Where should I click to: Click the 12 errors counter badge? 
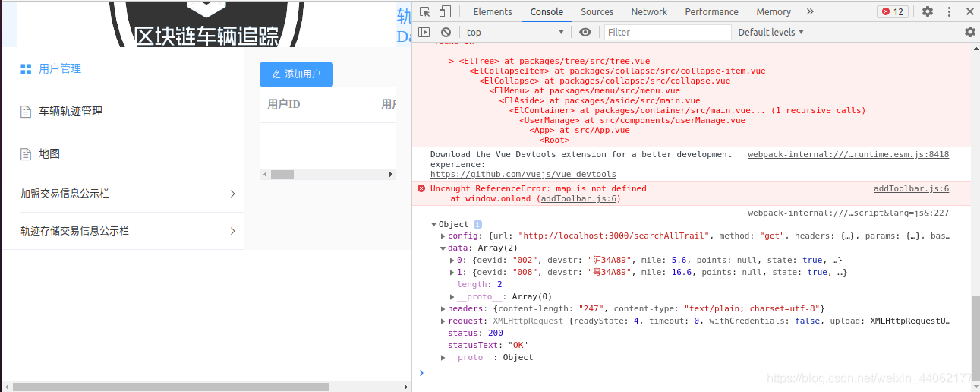coord(892,11)
